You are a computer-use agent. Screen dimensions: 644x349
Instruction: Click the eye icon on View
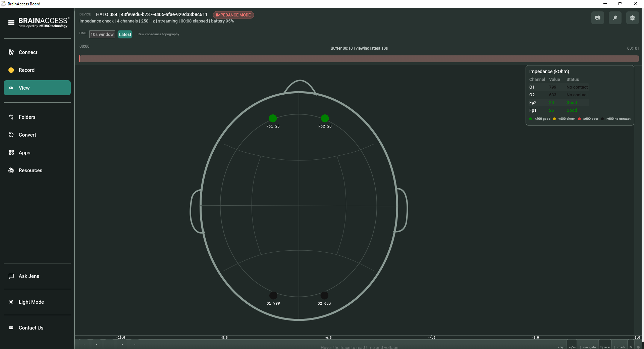[11, 88]
